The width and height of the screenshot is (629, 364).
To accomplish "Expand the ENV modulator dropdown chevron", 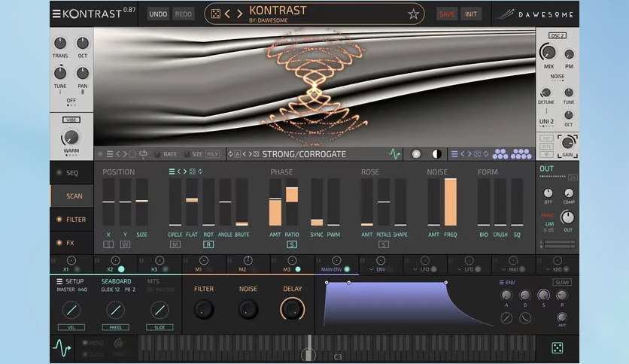I will (372, 269).
